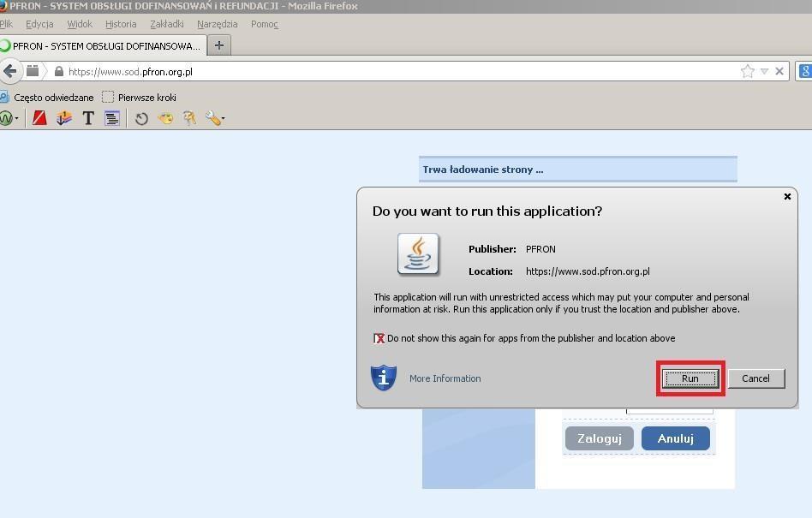Click the stacked layers arrow toolbar icon
This screenshot has height=518, width=812.
coord(64,118)
